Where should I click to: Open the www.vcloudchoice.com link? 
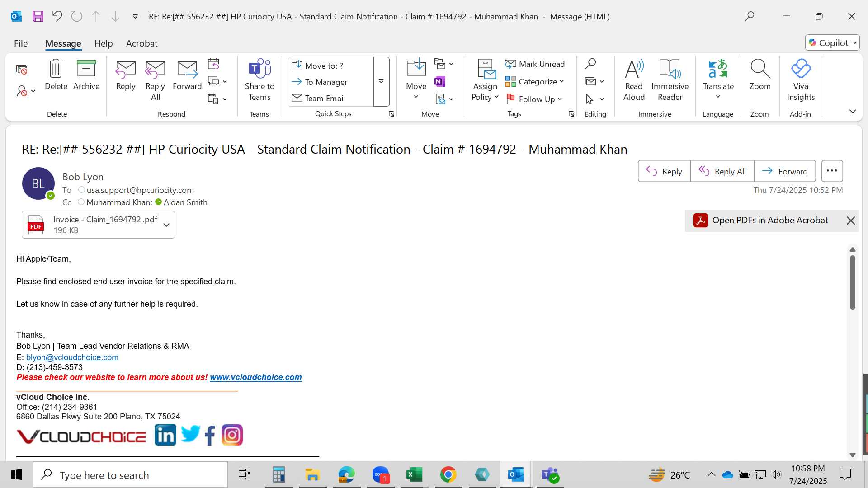[256, 377]
